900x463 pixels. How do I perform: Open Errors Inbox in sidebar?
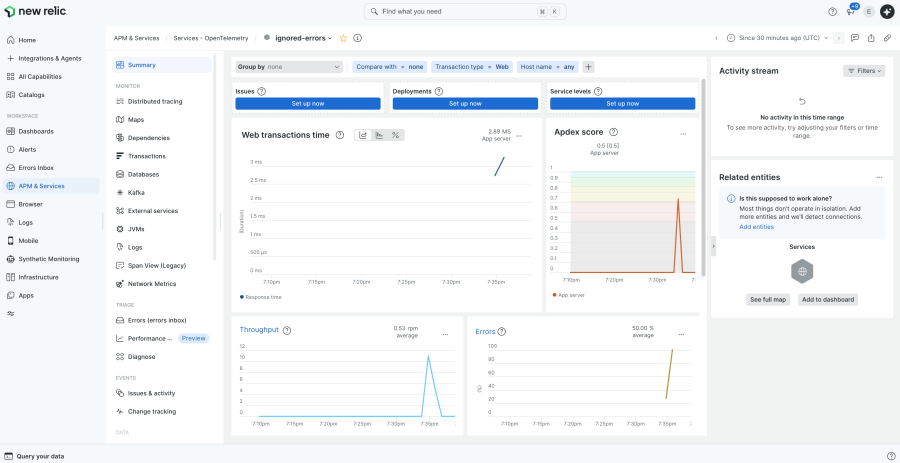36,168
